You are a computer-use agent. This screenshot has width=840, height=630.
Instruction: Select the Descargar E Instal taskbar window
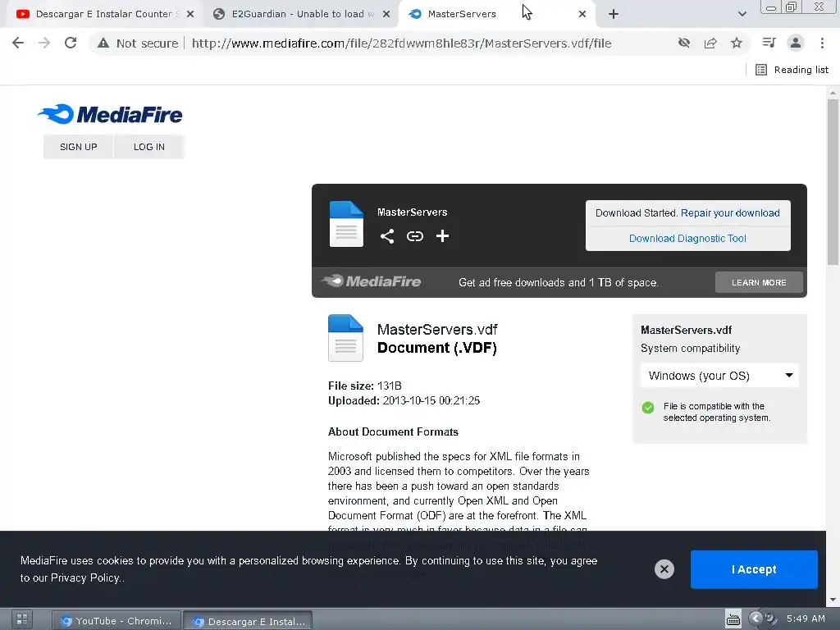[x=248, y=622]
